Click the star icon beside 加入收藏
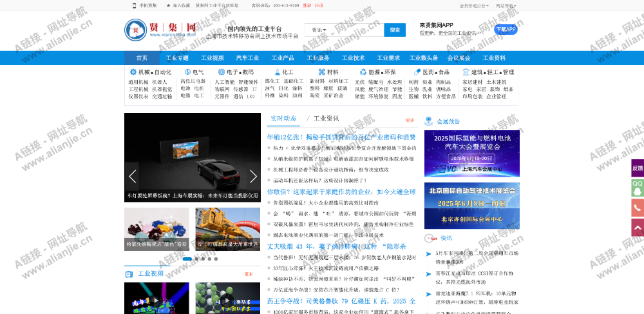Screen dimensions: 644x314 [x=168, y=5]
